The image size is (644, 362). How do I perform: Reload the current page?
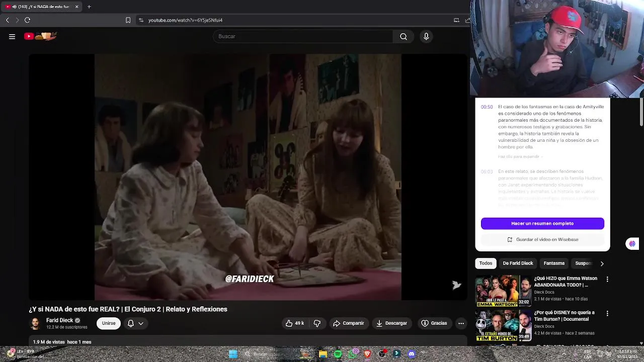(x=27, y=20)
